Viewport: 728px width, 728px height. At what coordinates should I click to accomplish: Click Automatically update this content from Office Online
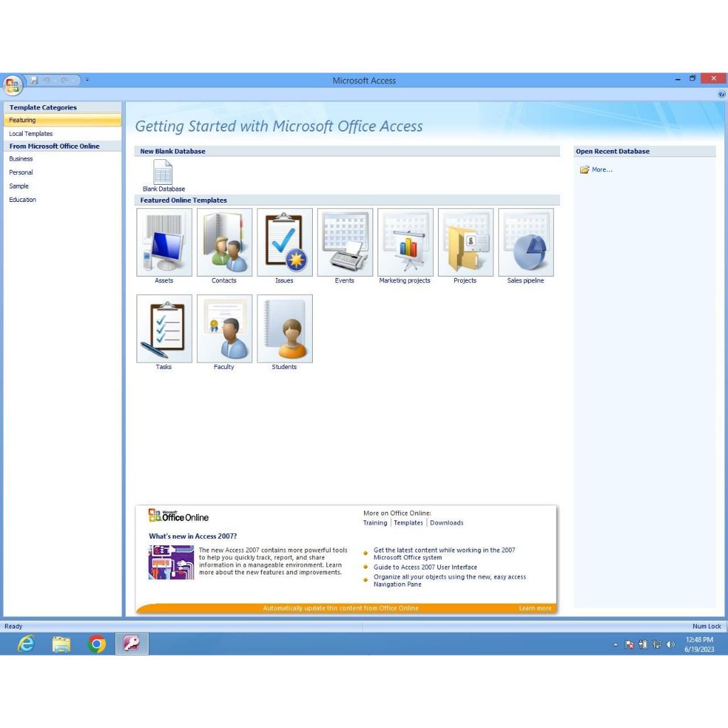pyautogui.click(x=341, y=609)
